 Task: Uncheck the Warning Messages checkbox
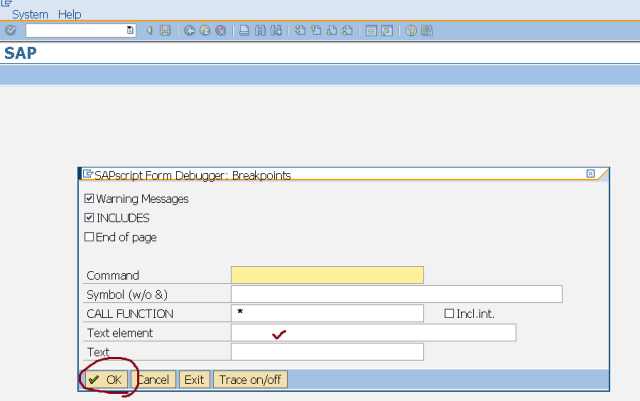[89, 198]
